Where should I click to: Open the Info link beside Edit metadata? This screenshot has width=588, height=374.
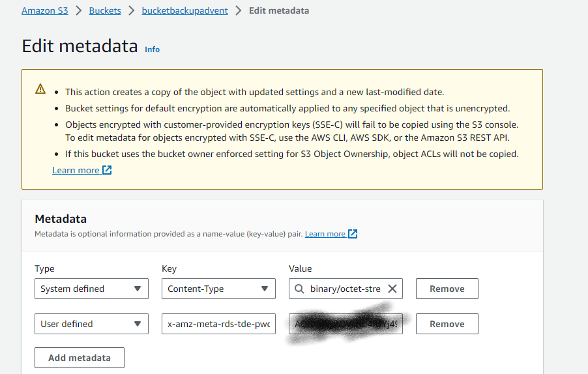pyautogui.click(x=152, y=50)
